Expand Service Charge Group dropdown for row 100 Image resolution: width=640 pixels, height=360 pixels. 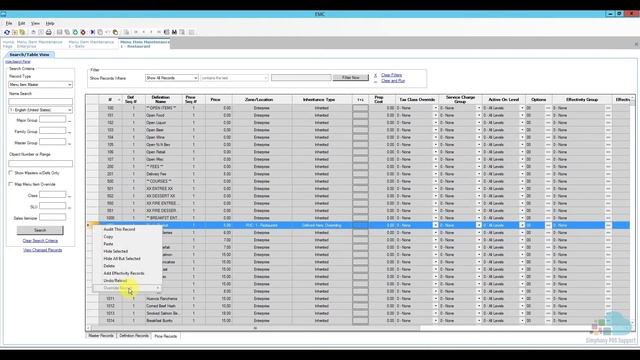point(479,108)
